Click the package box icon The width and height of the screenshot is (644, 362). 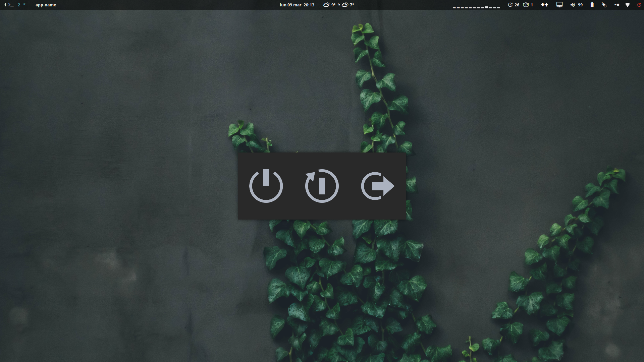click(x=526, y=5)
